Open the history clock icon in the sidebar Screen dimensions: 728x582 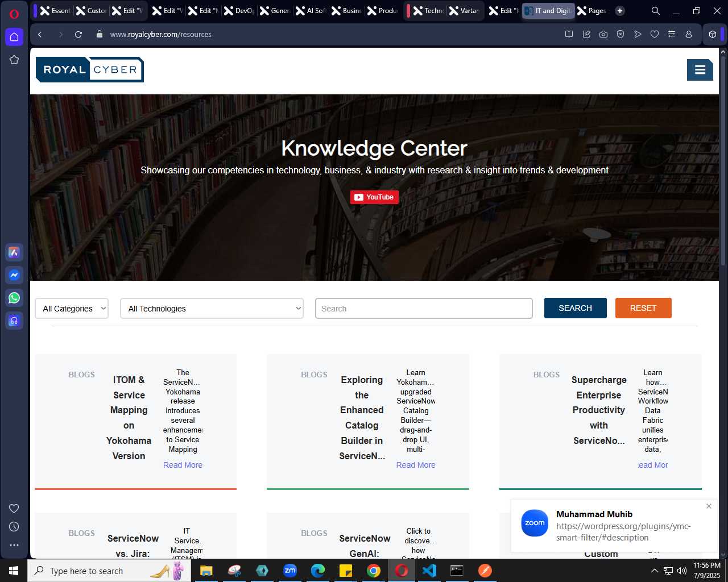[x=14, y=526]
